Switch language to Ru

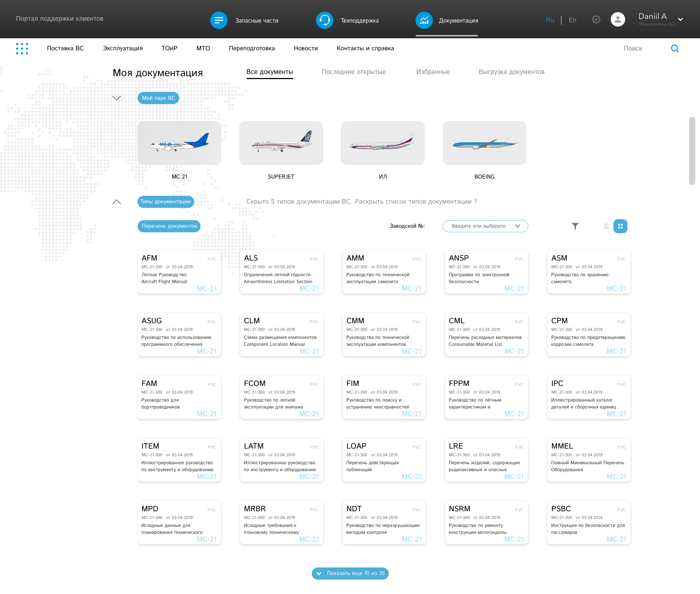pyautogui.click(x=550, y=20)
